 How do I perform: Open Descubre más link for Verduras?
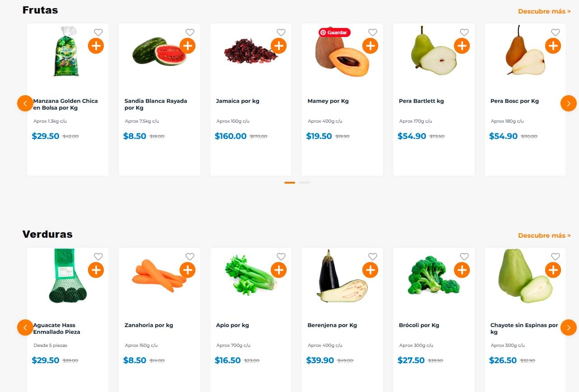click(x=544, y=235)
